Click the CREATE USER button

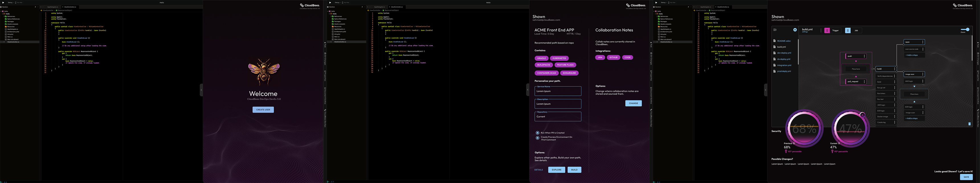point(263,110)
